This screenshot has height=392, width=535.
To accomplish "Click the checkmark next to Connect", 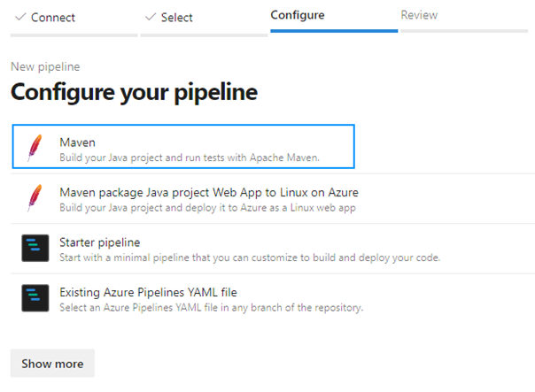I will pyautogui.click(x=20, y=16).
